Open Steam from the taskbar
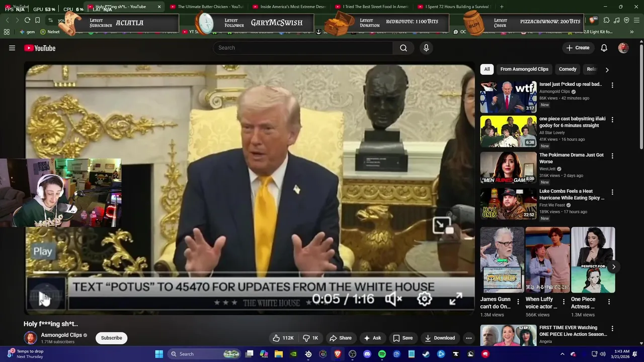Screen dimensions: 644x362 pos(426,354)
